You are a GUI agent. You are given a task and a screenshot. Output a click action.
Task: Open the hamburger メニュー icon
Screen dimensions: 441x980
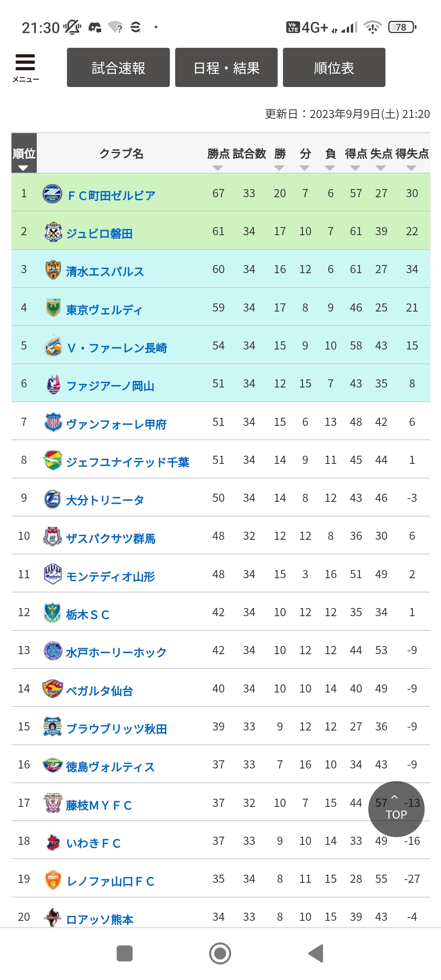(x=25, y=67)
